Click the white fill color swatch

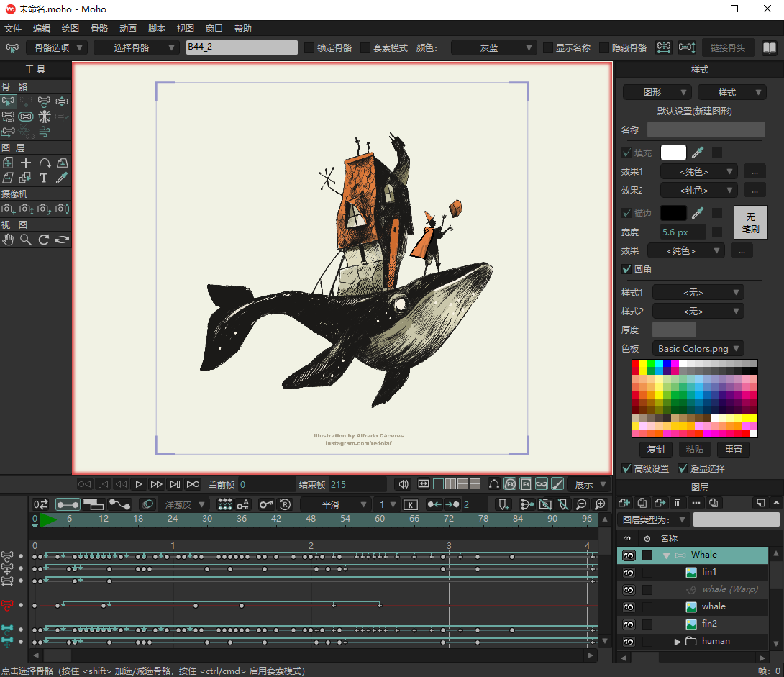(673, 153)
